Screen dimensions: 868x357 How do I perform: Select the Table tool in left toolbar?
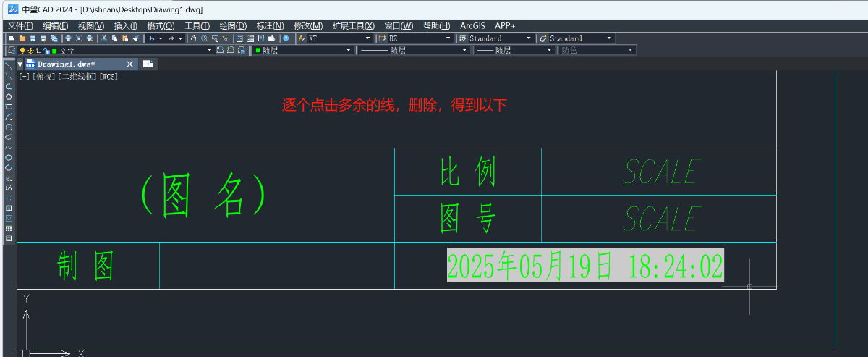coord(9,228)
